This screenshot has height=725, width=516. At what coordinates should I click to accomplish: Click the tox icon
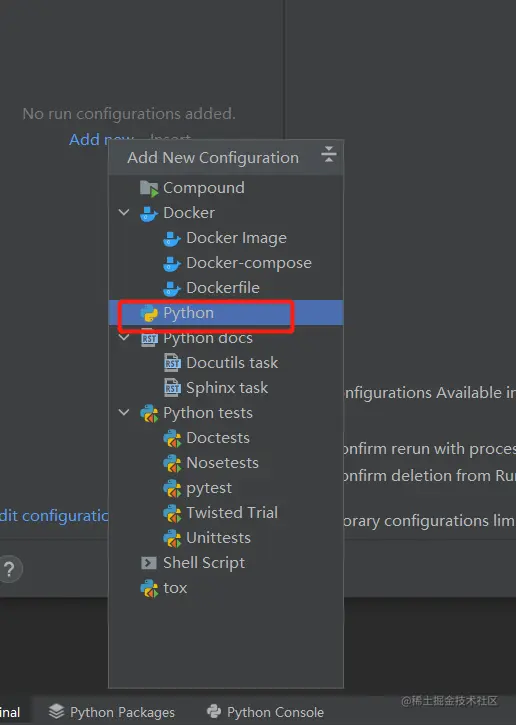pyautogui.click(x=149, y=588)
